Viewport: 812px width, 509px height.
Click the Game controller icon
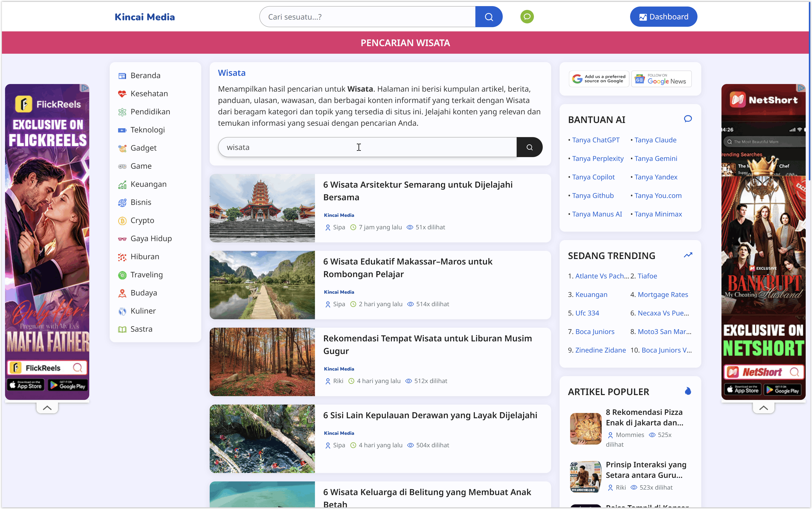click(x=122, y=166)
